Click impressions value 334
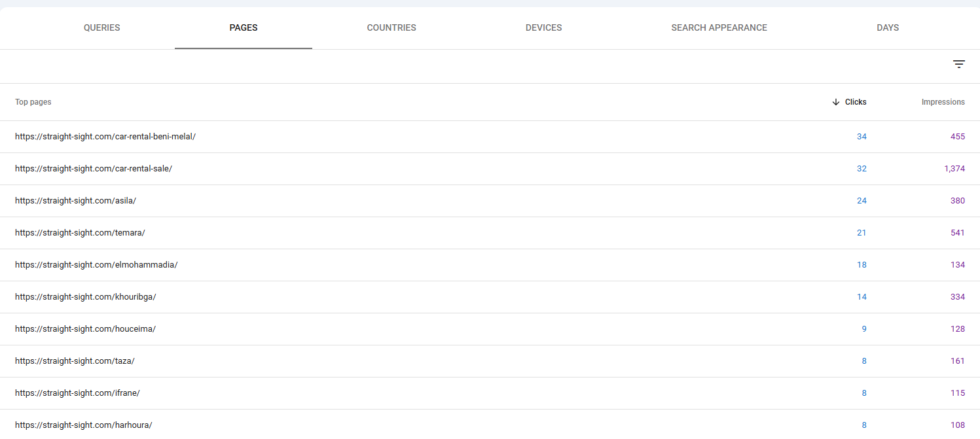The width and height of the screenshot is (980, 439). [958, 297]
